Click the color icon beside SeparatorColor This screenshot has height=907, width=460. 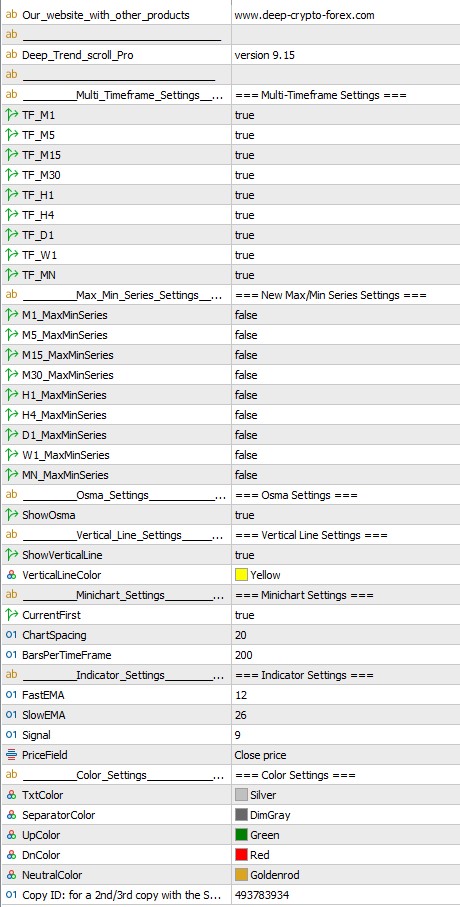click(x=12, y=815)
